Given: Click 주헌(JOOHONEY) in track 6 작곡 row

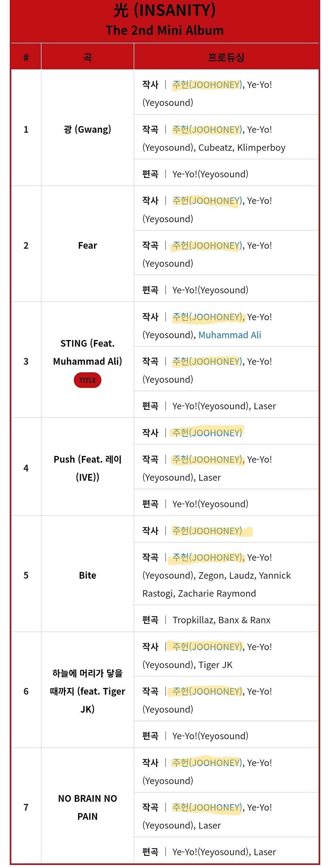Looking at the screenshot, I should click(207, 691).
